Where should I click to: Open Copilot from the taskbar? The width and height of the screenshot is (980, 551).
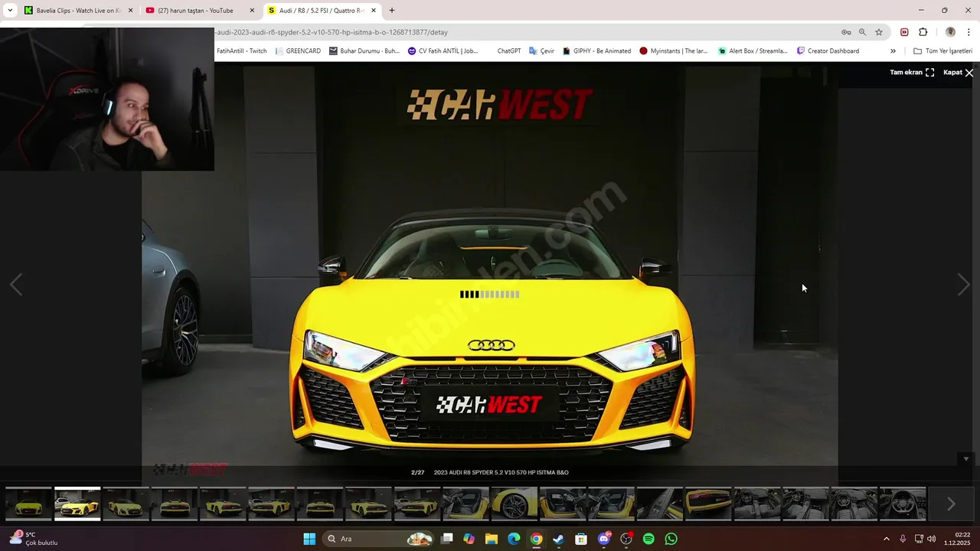click(469, 539)
